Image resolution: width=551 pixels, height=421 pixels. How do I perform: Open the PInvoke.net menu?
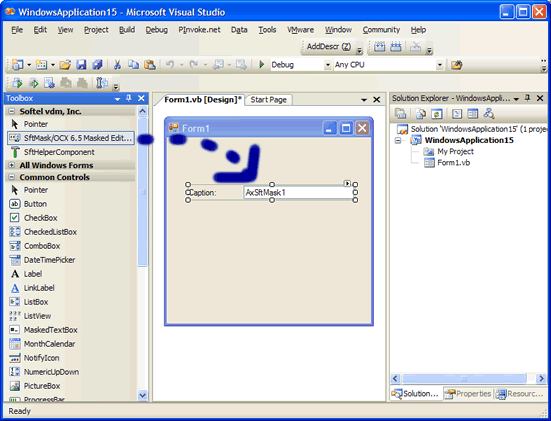199,30
